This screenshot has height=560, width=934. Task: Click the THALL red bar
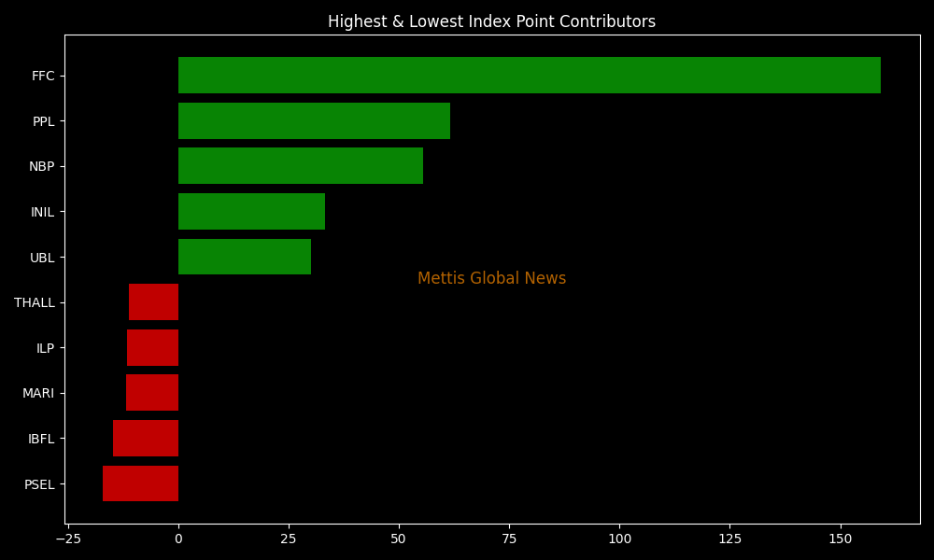coord(154,302)
